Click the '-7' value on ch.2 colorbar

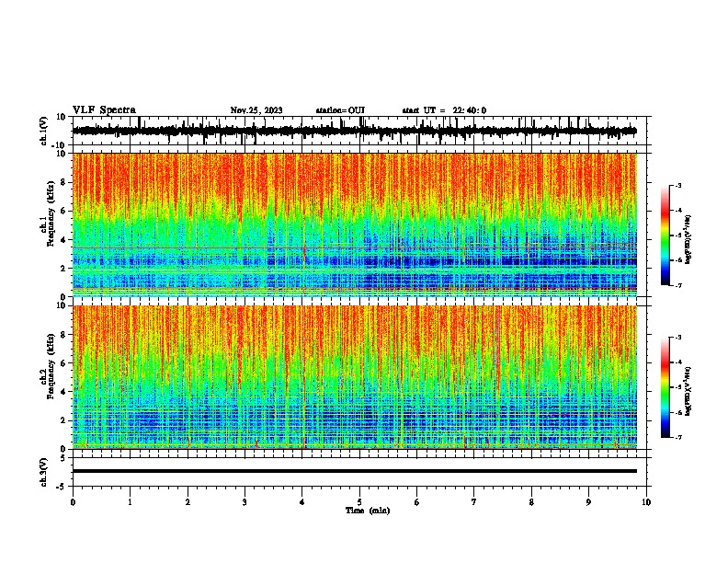(677, 437)
